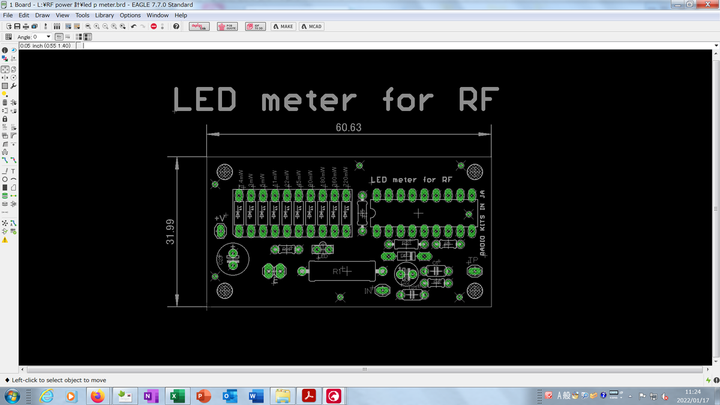This screenshot has width=720, height=405.
Task: Open the Library menu
Action: tap(105, 16)
